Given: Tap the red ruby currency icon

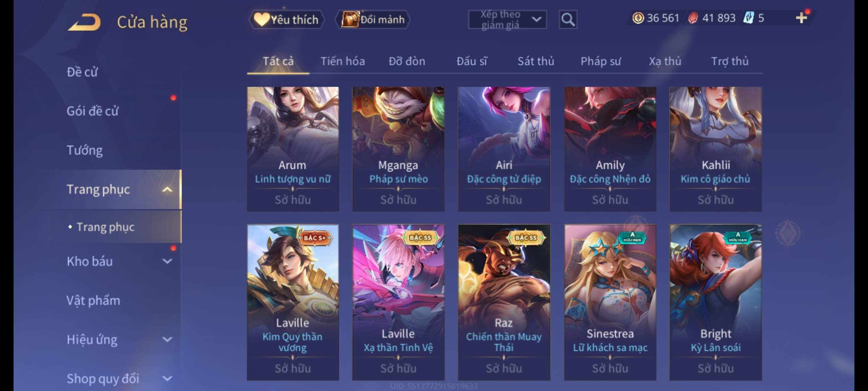Looking at the screenshot, I should tap(693, 18).
